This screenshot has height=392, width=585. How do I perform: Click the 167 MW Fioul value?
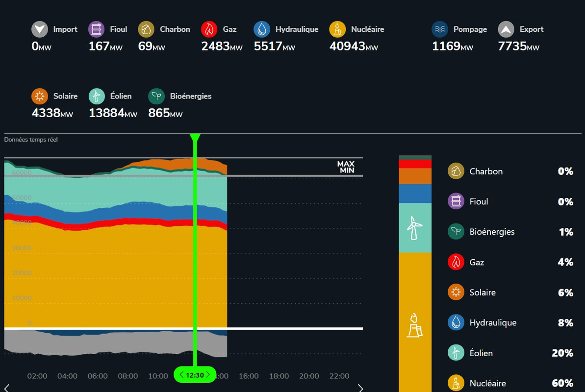tap(105, 46)
